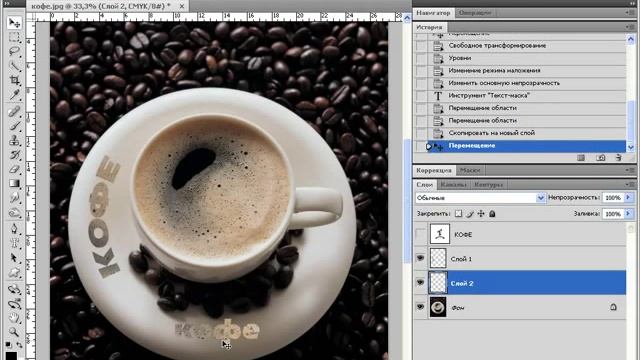Screen dimensions: 640x360
Task: Toggle lock all padlock in Закрепить
Action: [492, 213]
